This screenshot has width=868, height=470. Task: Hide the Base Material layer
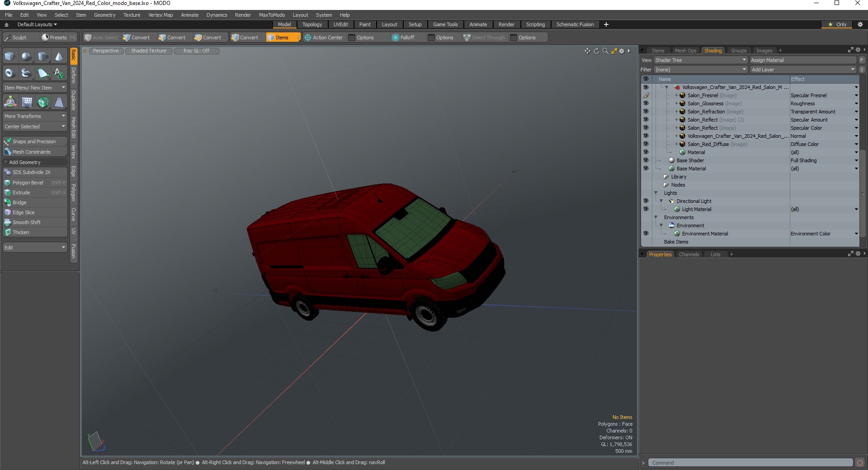tap(646, 169)
